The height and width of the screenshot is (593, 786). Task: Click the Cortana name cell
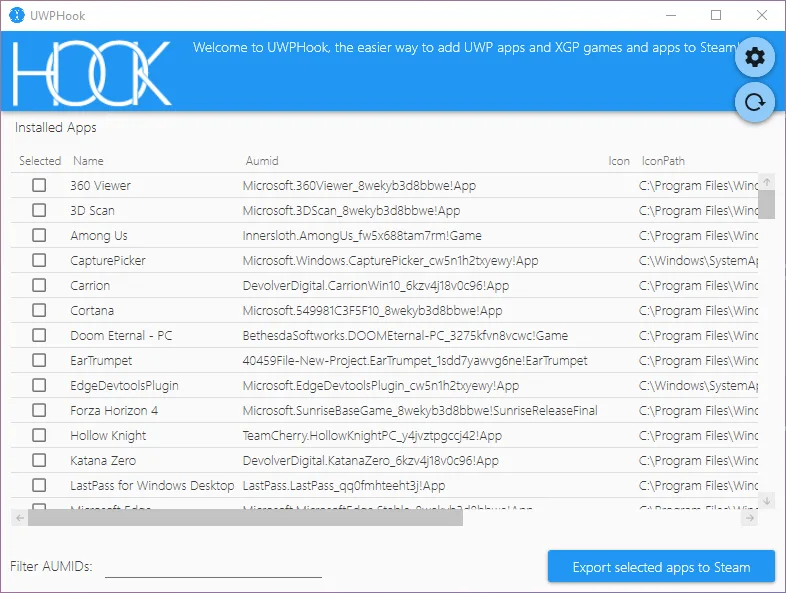(92, 311)
